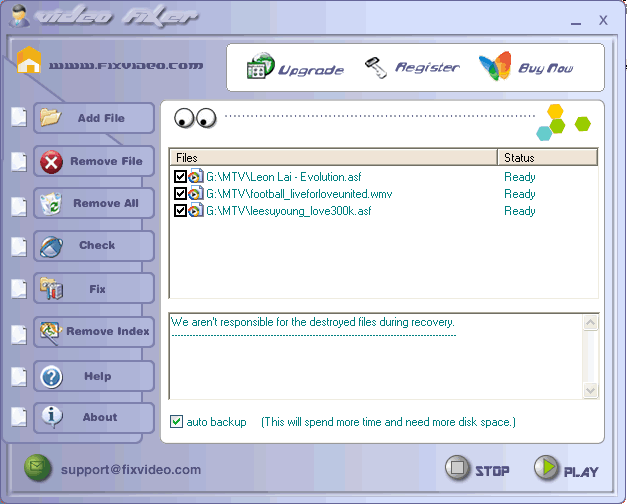Uncheck the Leon Lai - Evolution.asf file

pyautogui.click(x=180, y=176)
